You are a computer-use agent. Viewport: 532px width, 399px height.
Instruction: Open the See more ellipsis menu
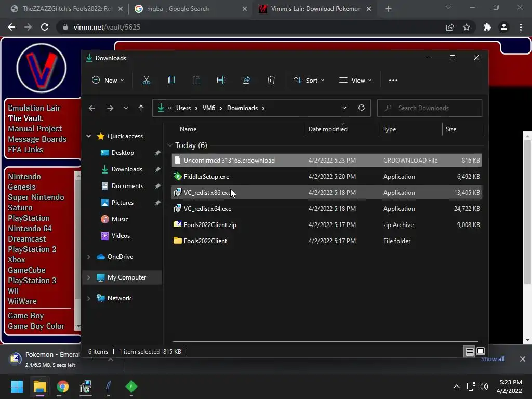click(x=393, y=81)
